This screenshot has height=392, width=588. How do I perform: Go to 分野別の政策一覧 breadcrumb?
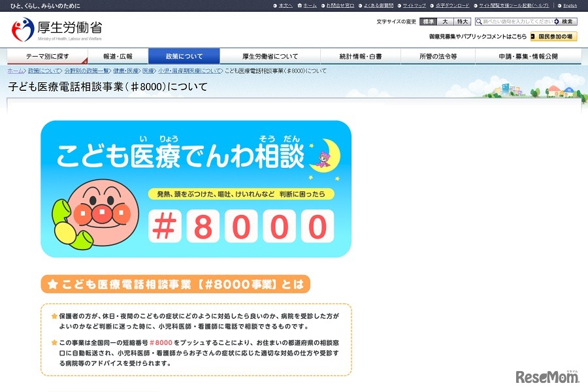(87, 71)
